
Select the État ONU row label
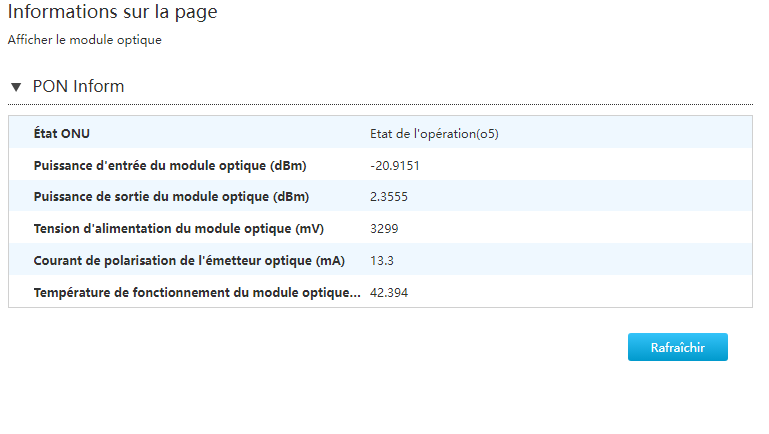coord(62,134)
